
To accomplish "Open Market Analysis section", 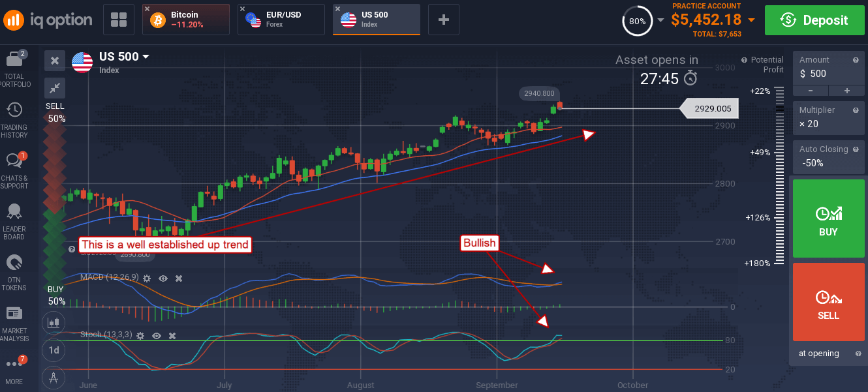I will 14,324.
